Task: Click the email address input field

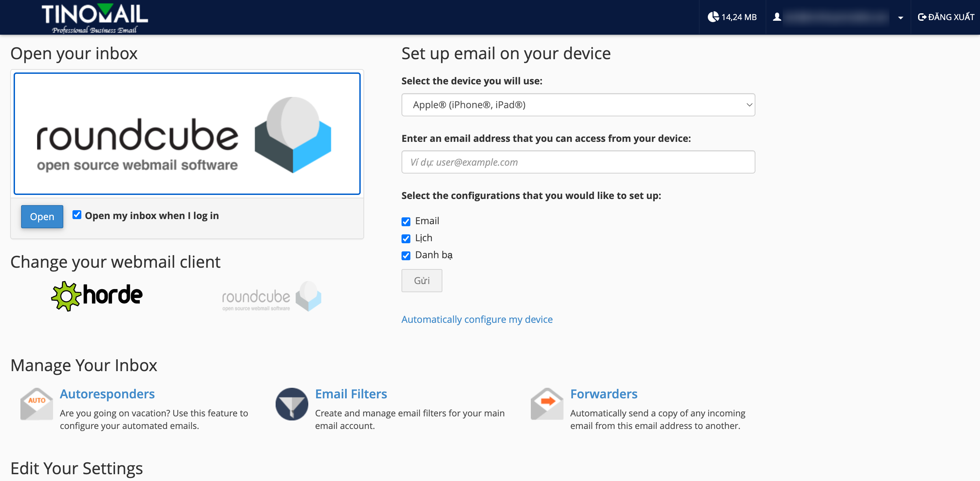Action: pos(578,162)
